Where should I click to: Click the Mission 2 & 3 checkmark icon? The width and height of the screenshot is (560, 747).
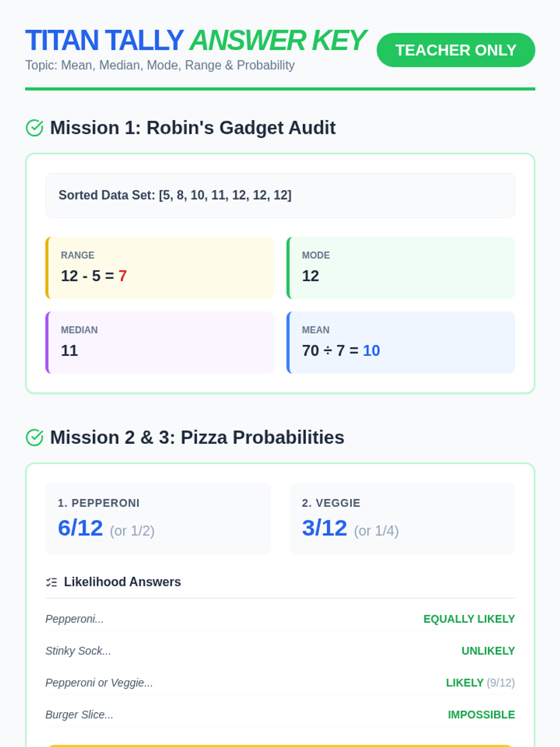35,437
